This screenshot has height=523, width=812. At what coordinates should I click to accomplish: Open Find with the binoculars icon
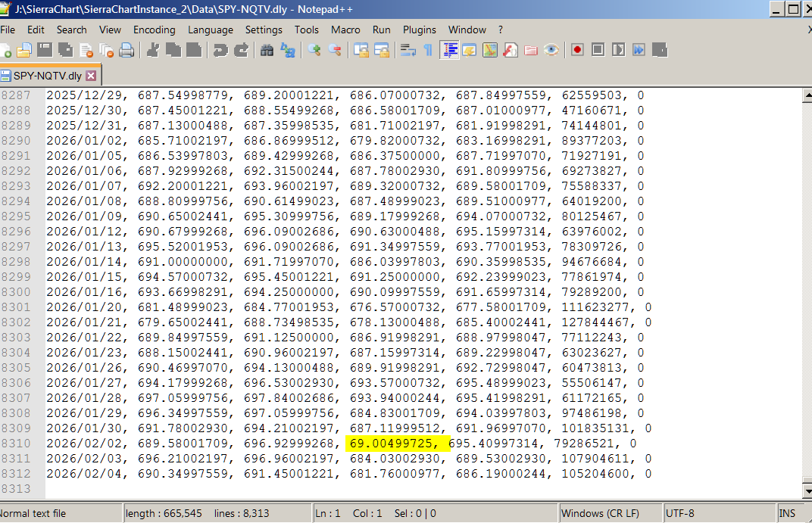point(267,50)
